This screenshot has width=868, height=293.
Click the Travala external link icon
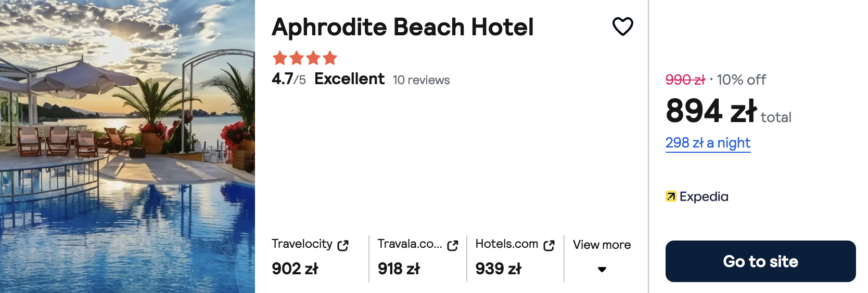point(453,245)
